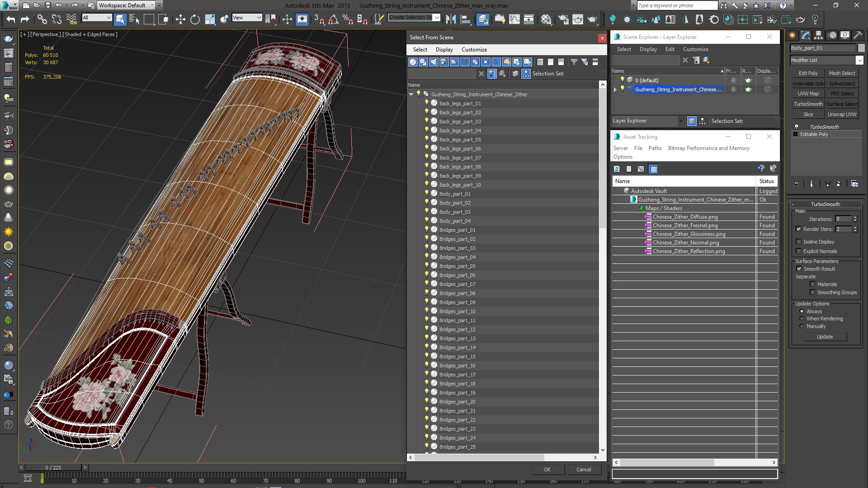Click Select and Link chain icon

coord(42,19)
